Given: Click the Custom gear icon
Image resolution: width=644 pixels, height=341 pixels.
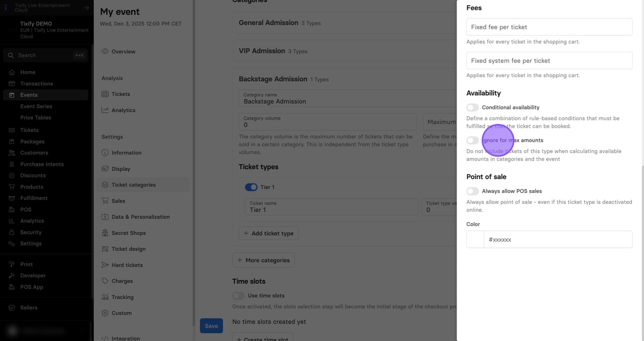Looking at the screenshot, I should pyautogui.click(x=105, y=313).
